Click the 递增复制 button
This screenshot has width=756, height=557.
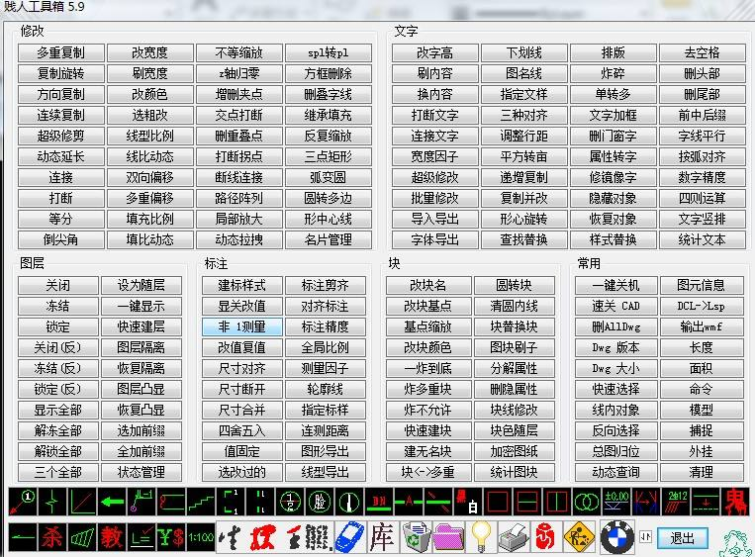524,177
